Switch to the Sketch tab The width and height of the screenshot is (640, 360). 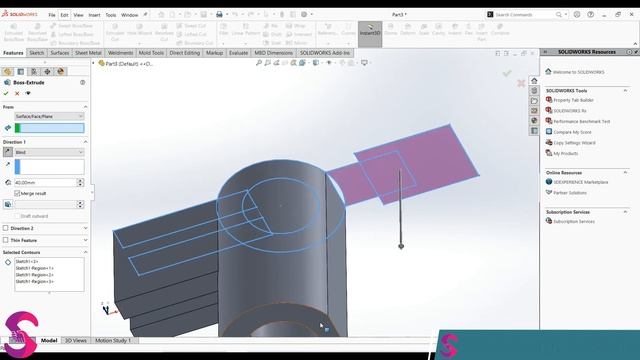coord(37,53)
